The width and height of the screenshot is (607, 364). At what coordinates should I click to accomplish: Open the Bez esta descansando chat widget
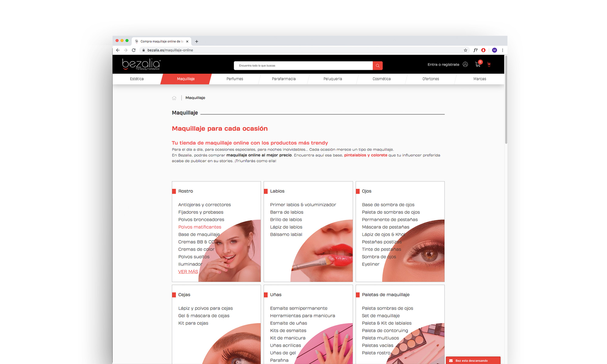473,360
